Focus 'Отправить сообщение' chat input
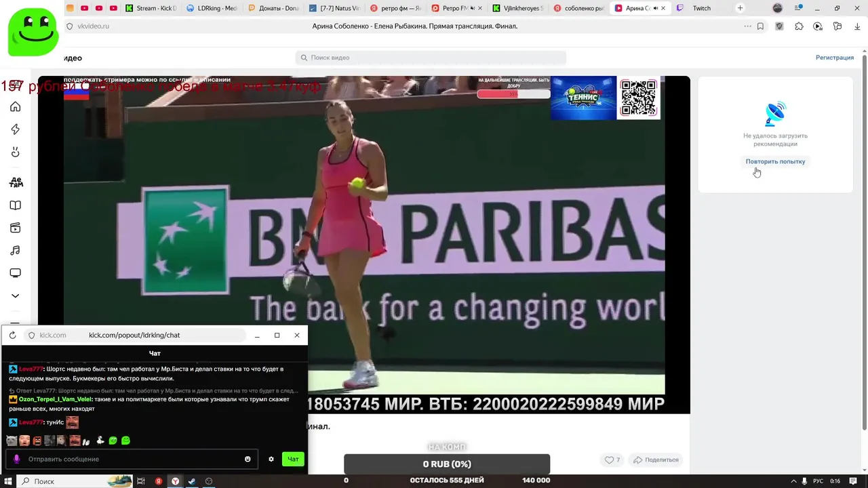Viewport: 868px width, 488px height. [x=132, y=459]
